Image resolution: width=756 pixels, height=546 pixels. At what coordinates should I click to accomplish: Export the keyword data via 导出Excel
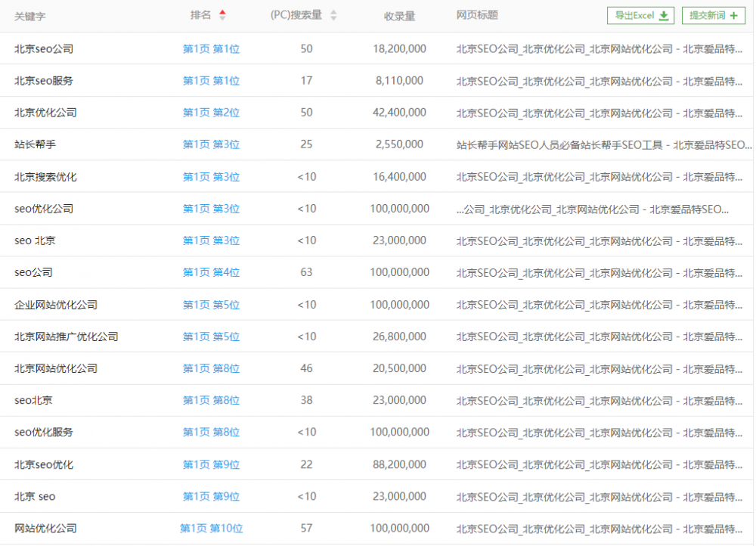point(640,15)
